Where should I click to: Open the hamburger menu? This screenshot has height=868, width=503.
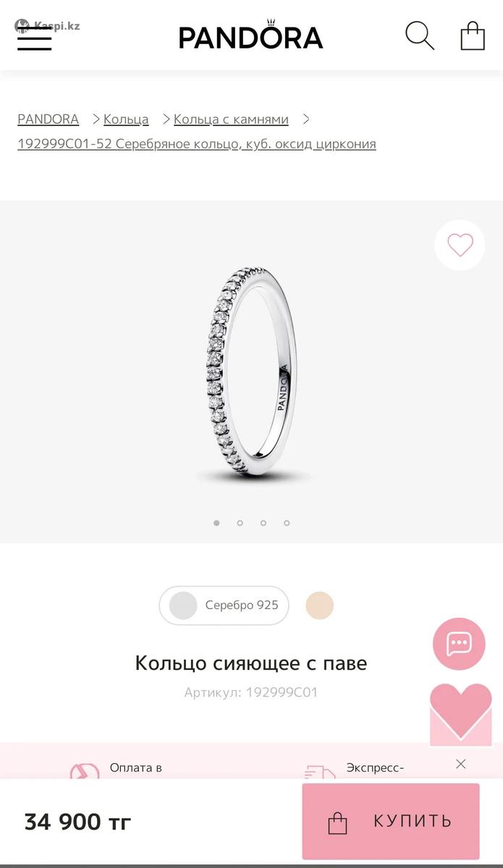coord(34,39)
